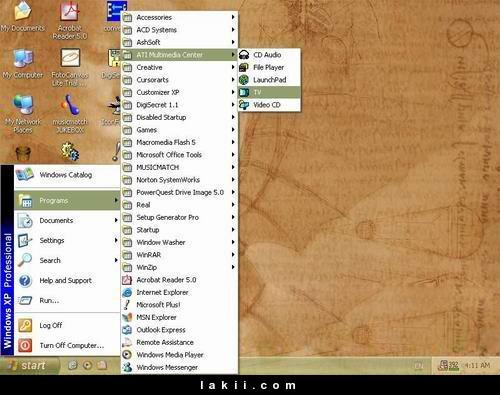Click the Run icon in Start menu
The width and height of the screenshot is (500, 395).
click(25, 301)
